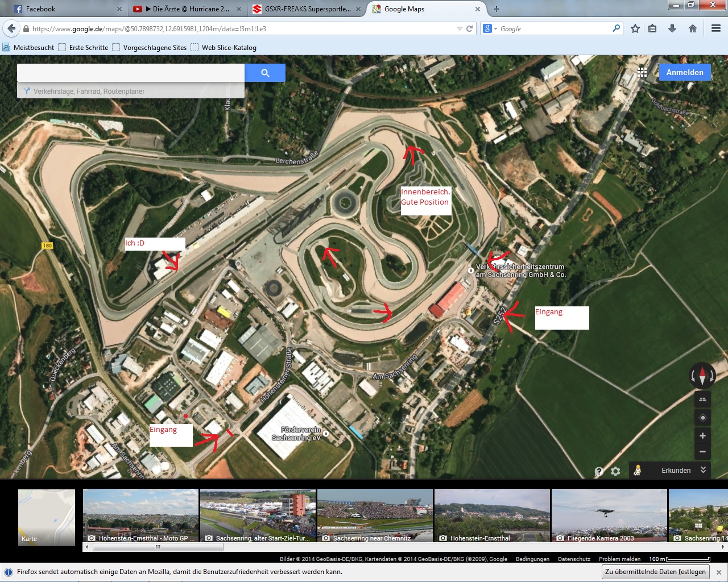Open the Maps help icon

(599, 471)
